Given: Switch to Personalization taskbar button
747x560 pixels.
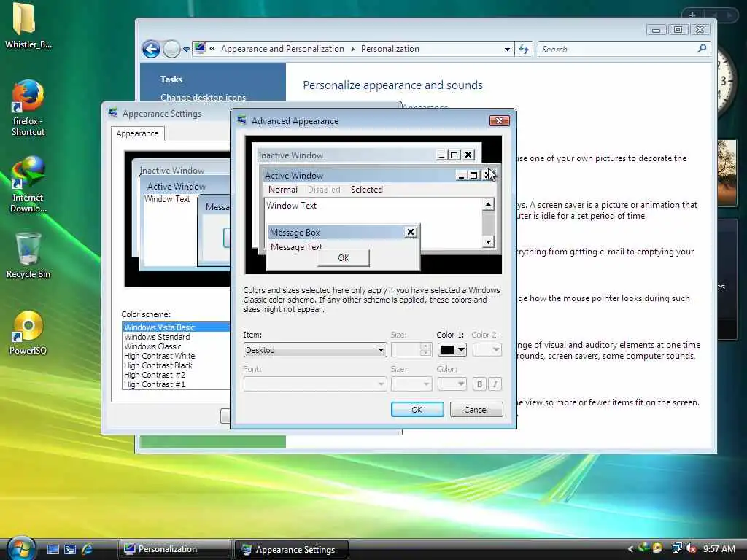Looking at the screenshot, I should [x=174, y=549].
